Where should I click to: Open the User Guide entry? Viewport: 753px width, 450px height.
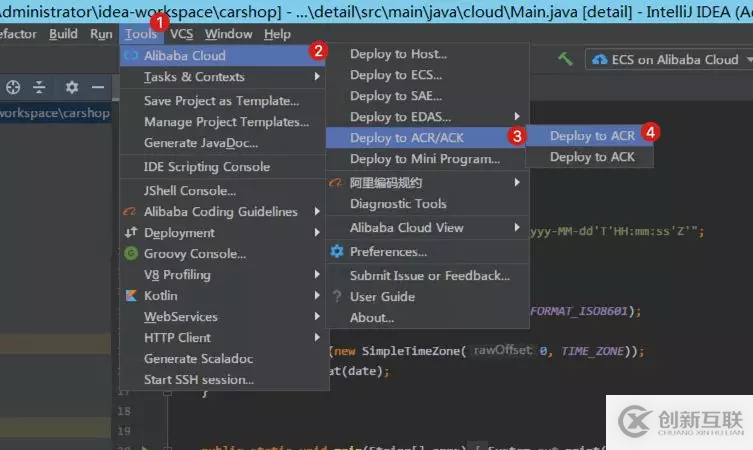pos(382,297)
